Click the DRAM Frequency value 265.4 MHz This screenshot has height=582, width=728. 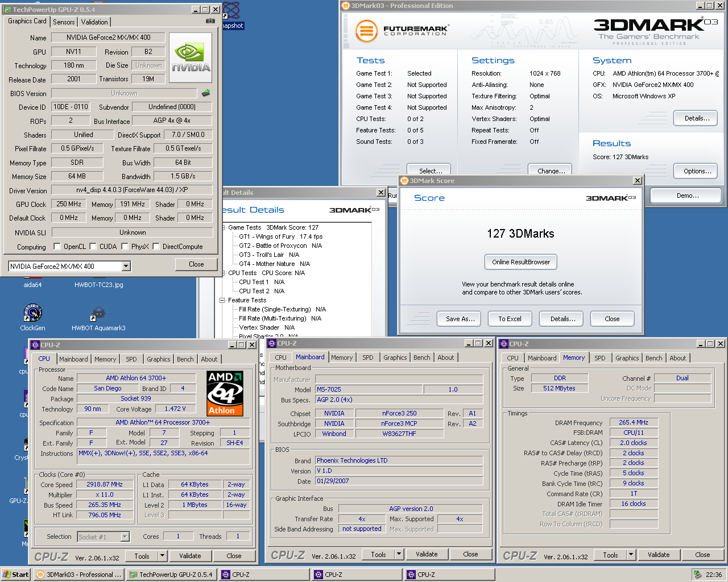(634, 422)
